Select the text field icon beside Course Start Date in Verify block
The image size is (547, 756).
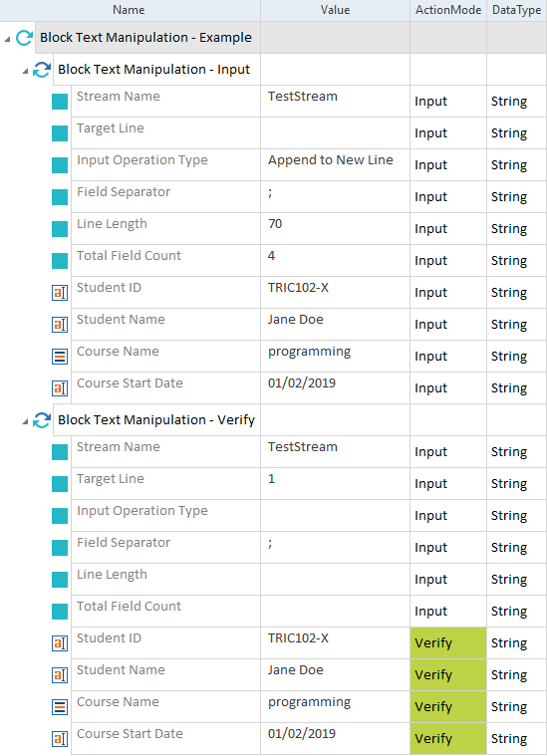click(60, 739)
